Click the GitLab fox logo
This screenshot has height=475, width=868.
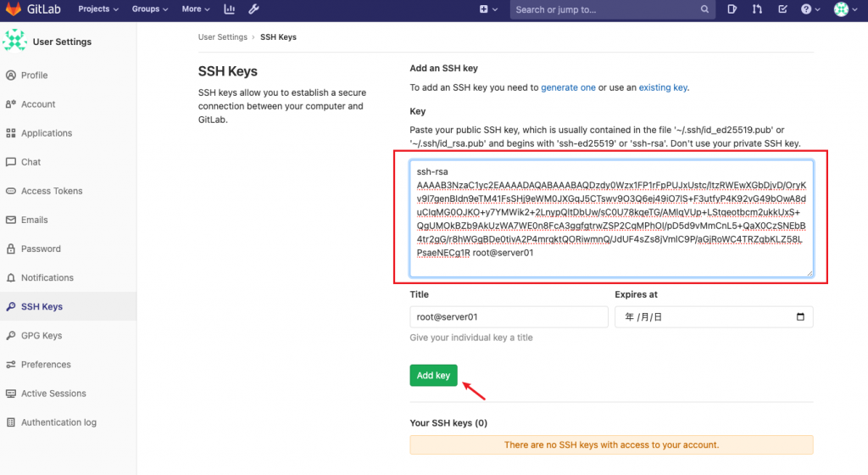pos(14,9)
